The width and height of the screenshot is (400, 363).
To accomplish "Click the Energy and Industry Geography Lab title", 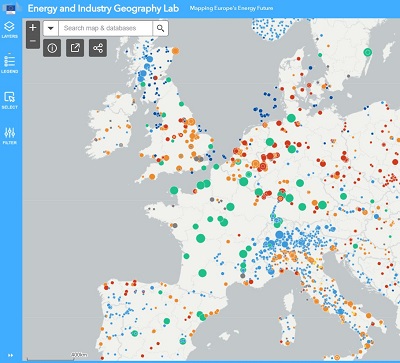I will [x=103, y=8].
